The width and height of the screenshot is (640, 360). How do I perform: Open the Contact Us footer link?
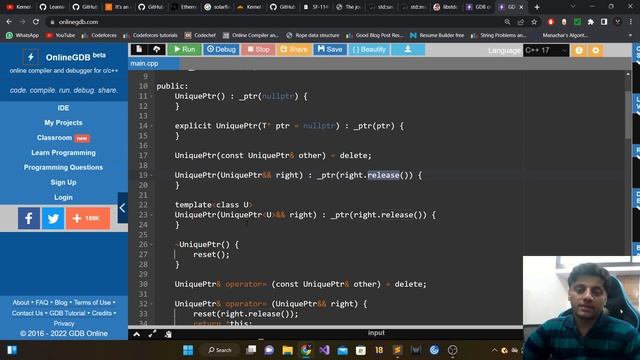pyautogui.click(x=27, y=313)
